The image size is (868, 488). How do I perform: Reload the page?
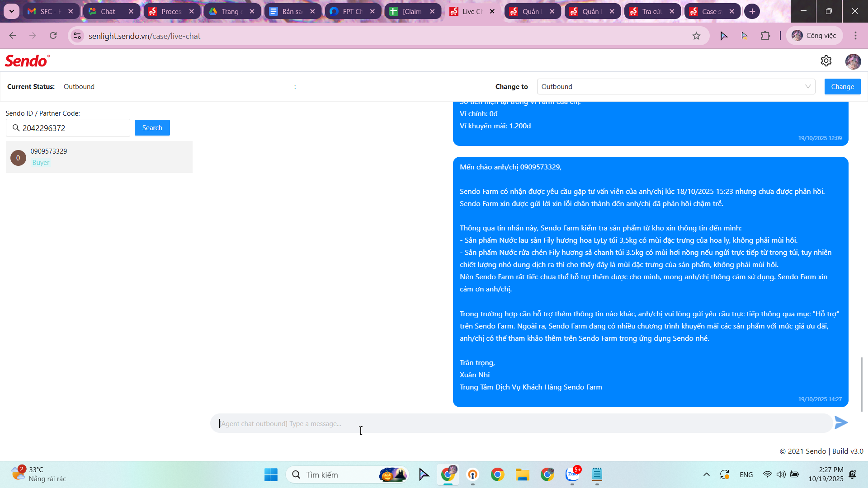53,36
